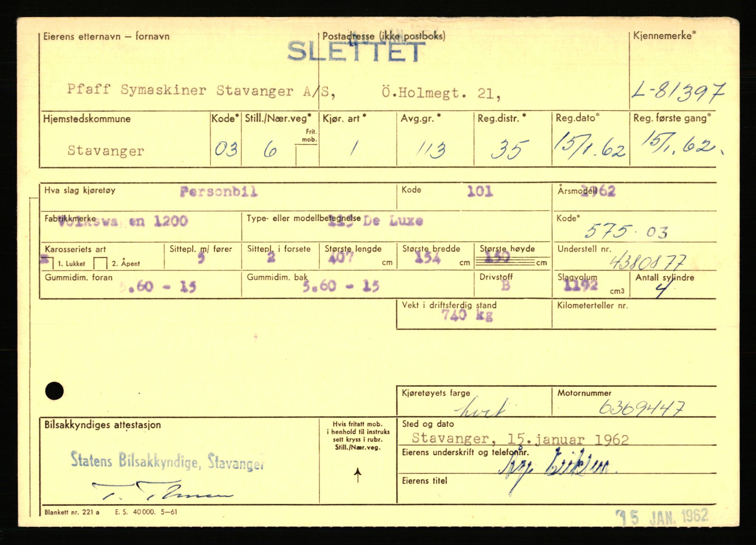Click the 'Karosseriets art' label
The image size is (756, 545).
click(x=75, y=249)
